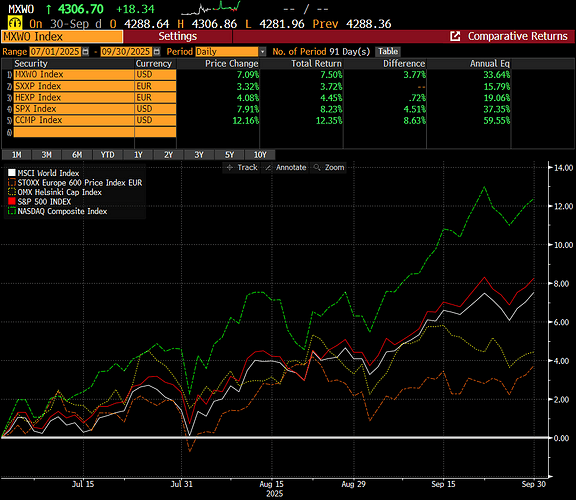Screen dimensions: 576x500
Task: Select the 3Y range button
Action: (199, 155)
